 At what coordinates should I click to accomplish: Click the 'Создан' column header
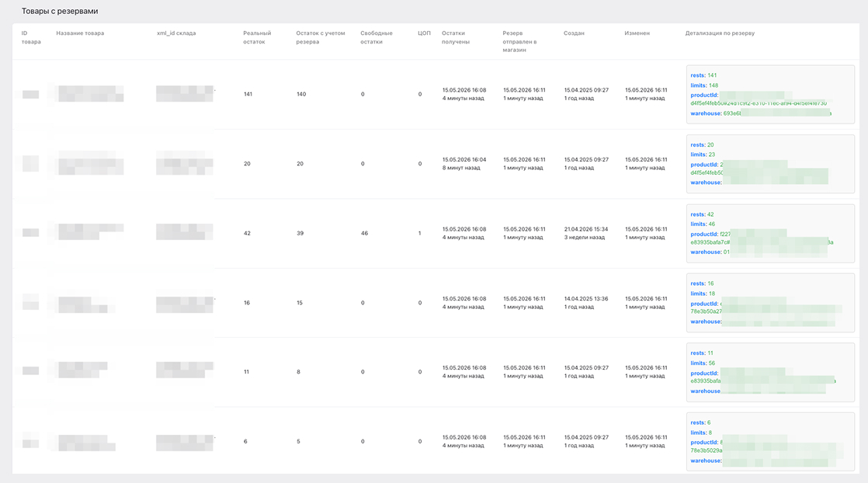pyautogui.click(x=574, y=33)
